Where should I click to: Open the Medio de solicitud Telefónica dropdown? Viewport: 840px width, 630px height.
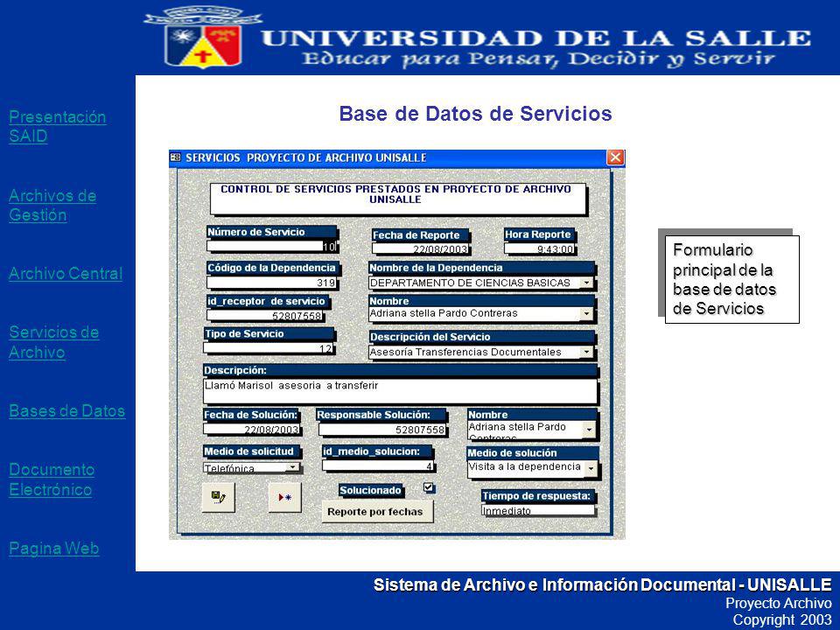tap(292, 467)
